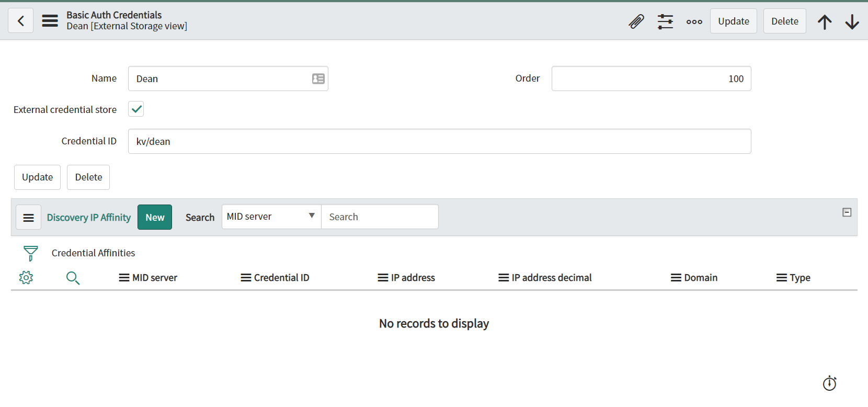Open list personalize gear icon

[x=26, y=278]
